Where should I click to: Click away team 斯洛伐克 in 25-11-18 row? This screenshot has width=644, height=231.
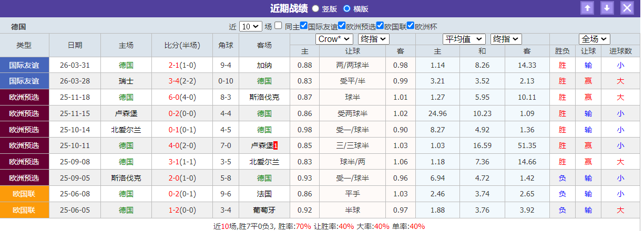pos(264,97)
